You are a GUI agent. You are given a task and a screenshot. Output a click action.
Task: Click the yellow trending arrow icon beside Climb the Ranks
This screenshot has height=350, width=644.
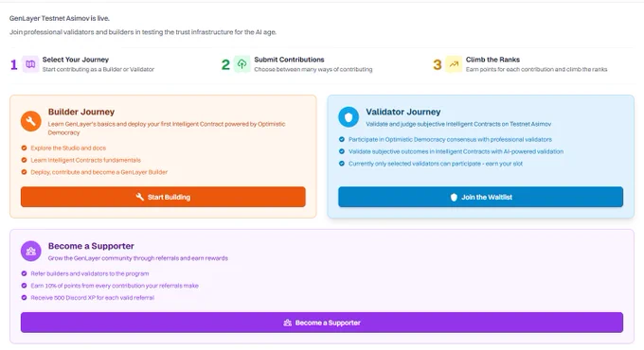point(454,64)
